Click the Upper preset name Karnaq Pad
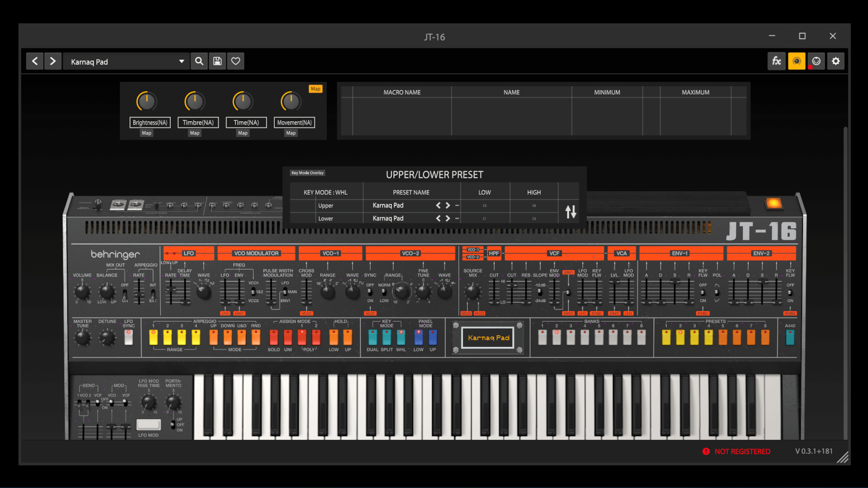 [388, 205]
